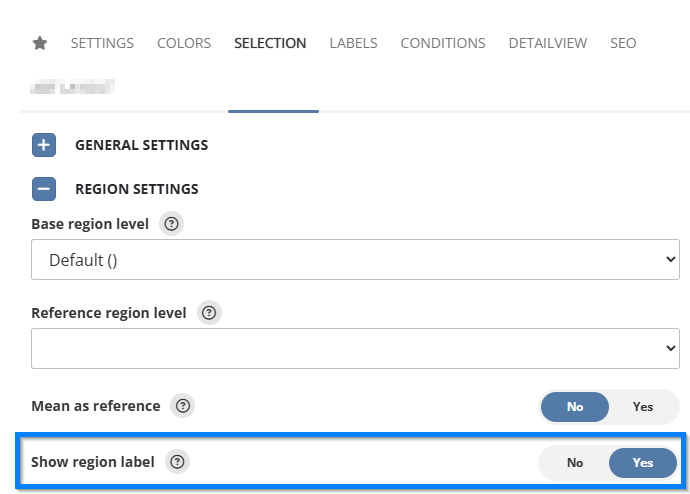This screenshot has width=690, height=494.
Task: Click the Reference region level label
Action: click(x=109, y=313)
